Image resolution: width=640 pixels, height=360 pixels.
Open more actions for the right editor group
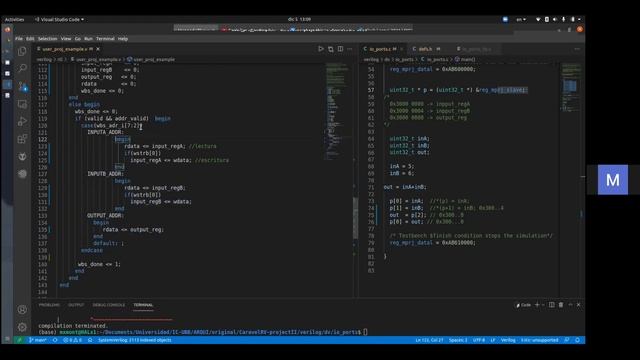click(x=577, y=49)
